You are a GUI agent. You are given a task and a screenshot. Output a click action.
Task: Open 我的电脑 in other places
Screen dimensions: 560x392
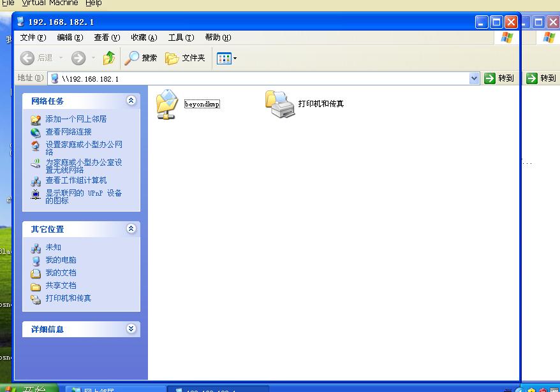coord(61,260)
